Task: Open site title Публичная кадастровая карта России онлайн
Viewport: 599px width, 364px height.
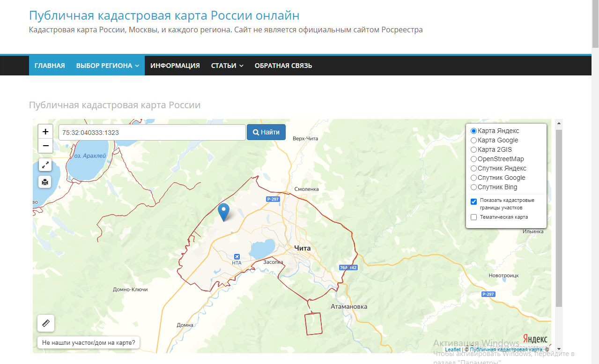Action: (164, 15)
